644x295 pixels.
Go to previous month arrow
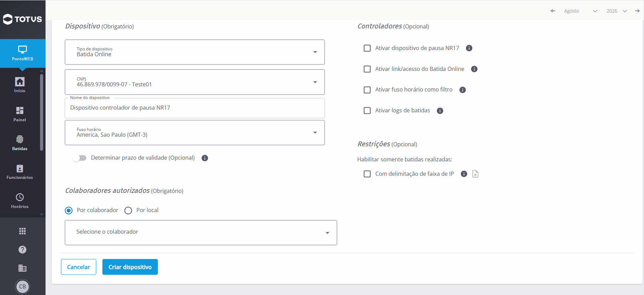coord(553,11)
